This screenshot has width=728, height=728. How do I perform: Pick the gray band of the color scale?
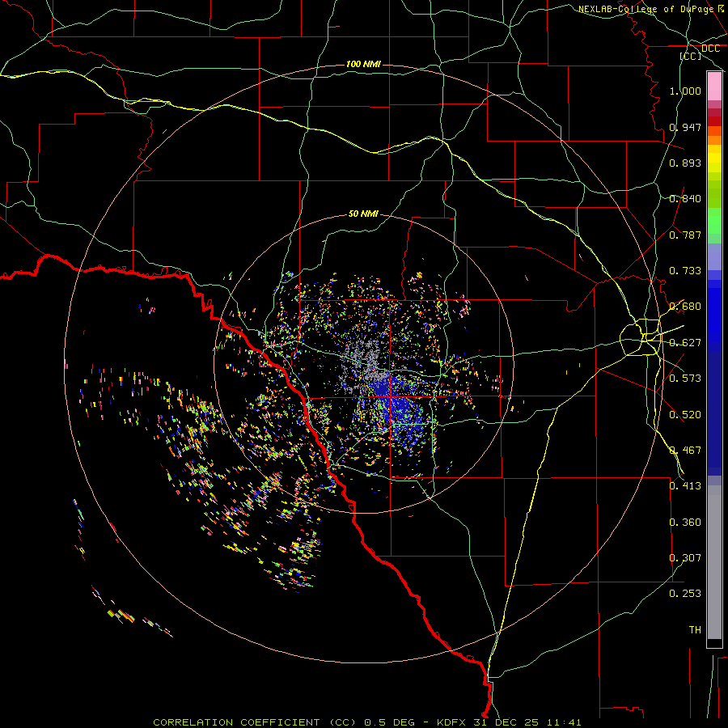[x=714, y=562]
